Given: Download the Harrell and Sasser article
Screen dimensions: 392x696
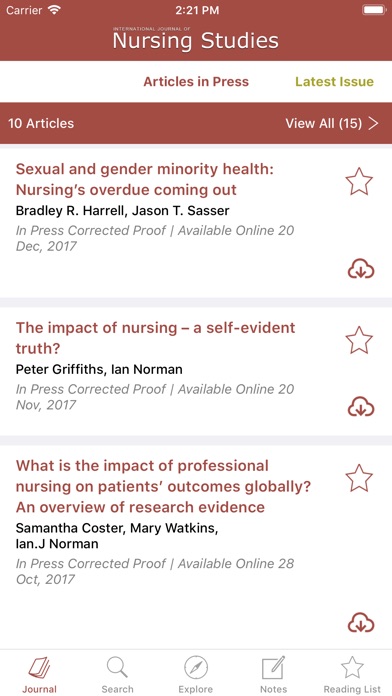Looking at the screenshot, I should click(x=361, y=269).
